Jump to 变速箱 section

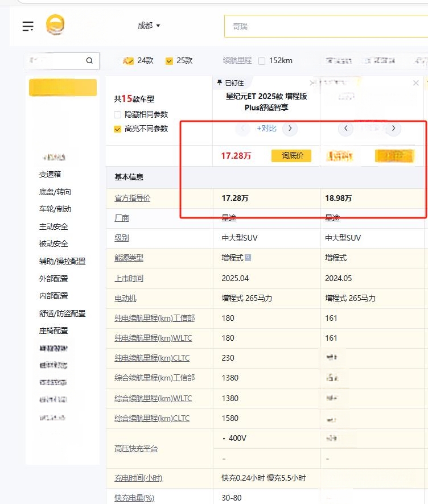tap(50, 174)
